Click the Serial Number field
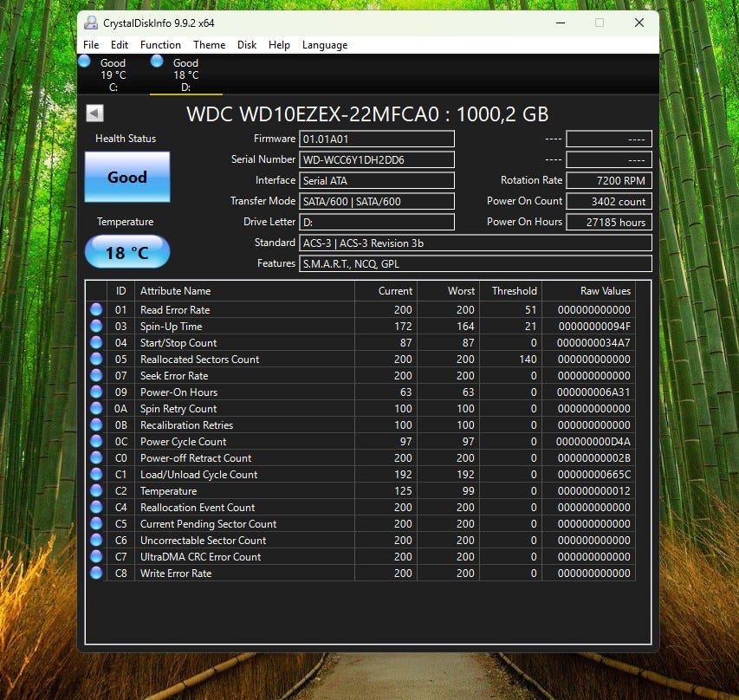 point(377,159)
